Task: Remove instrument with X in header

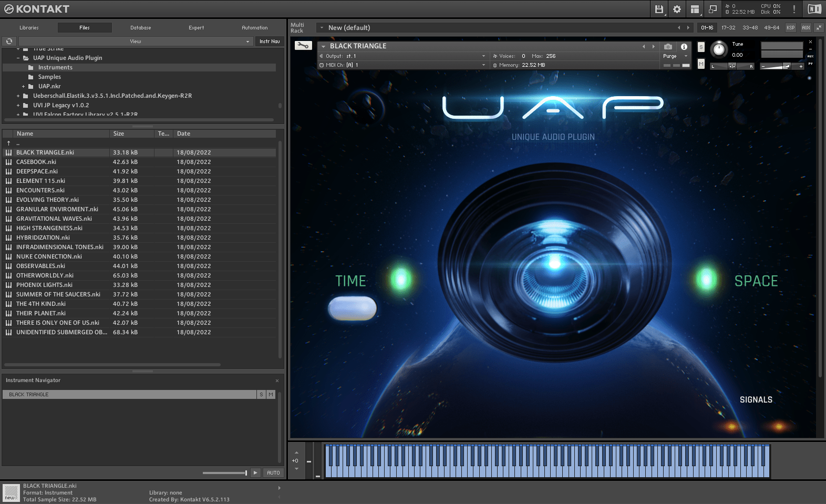Action: pyautogui.click(x=810, y=42)
